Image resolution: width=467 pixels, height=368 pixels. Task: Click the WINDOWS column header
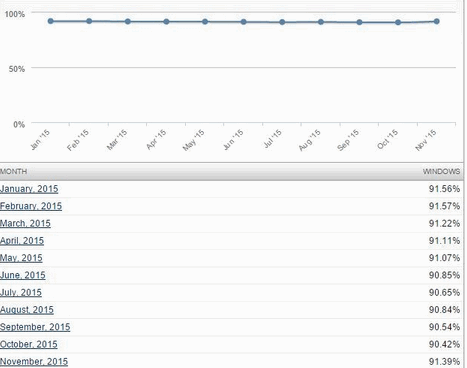click(441, 171)
